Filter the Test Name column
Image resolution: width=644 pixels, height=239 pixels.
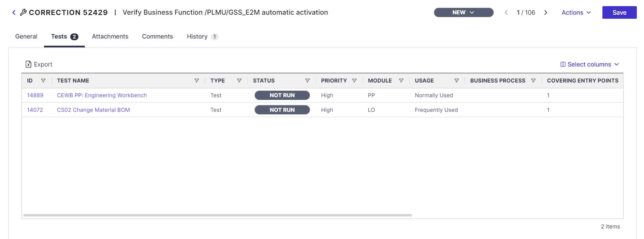pos(197,81)
